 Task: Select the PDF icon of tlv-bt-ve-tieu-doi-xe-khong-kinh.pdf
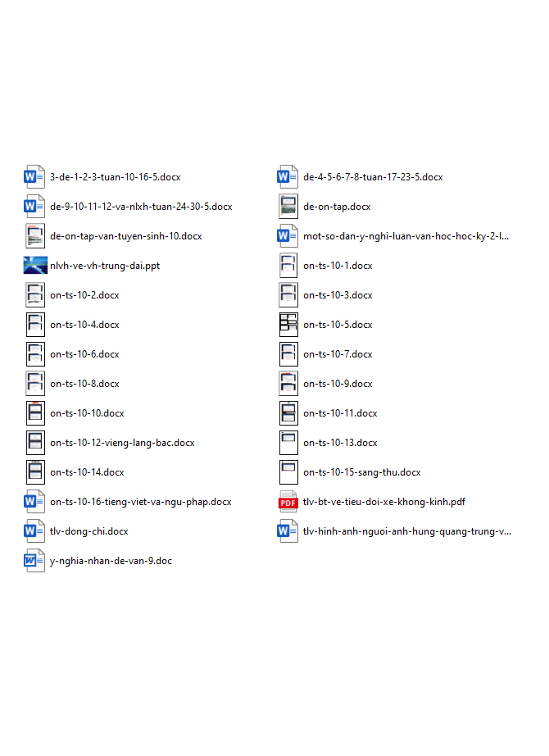coord(288,502)
